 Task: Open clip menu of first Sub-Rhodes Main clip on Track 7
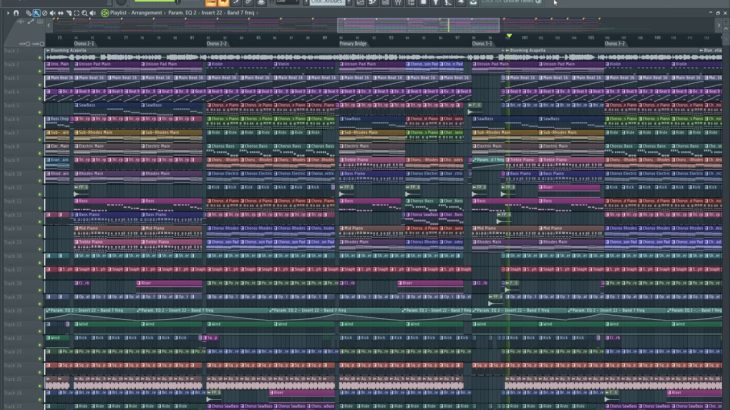(x=77, y=133)
